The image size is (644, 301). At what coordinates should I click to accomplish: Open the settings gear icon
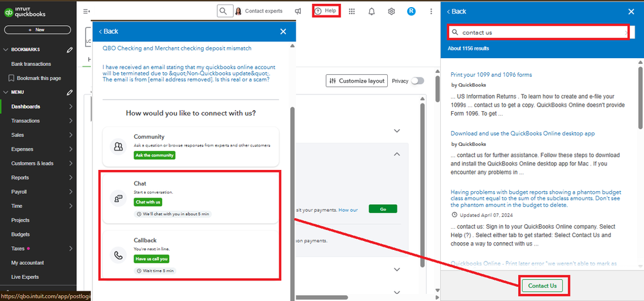tap(392, 12)
